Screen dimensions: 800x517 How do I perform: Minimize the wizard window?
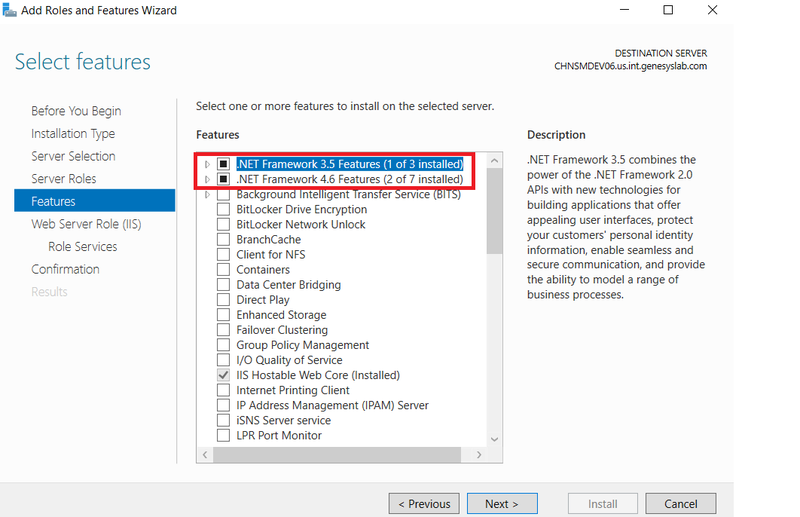point(624,10)
